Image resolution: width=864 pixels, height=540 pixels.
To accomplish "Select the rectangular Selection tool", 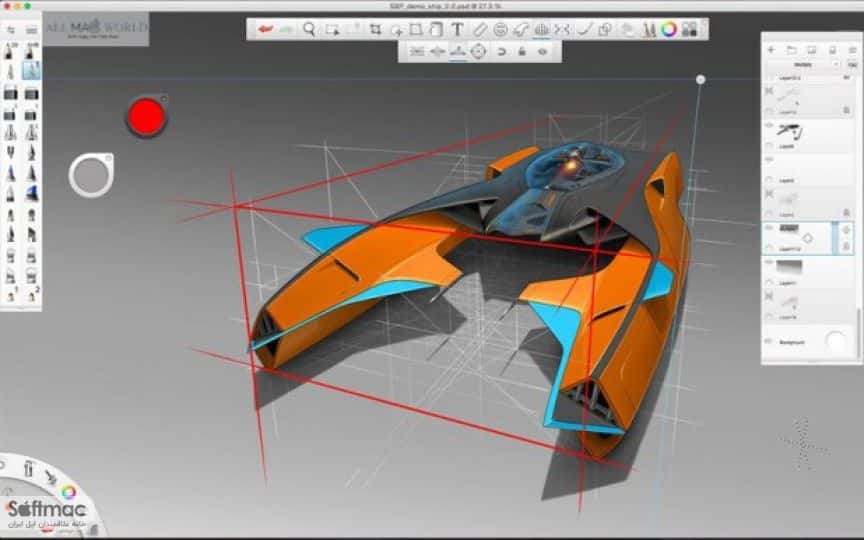I will [x=332, y=30].
